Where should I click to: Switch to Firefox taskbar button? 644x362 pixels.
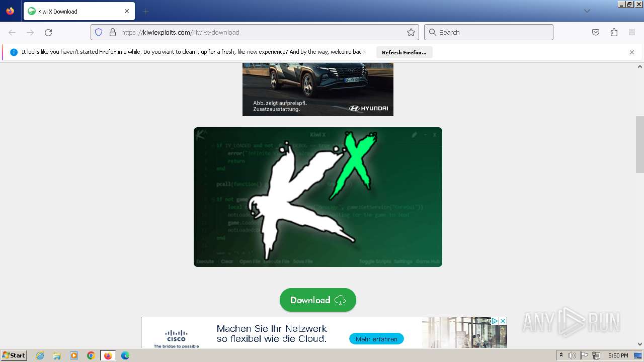pyautogui.click(x=108, y=355)
